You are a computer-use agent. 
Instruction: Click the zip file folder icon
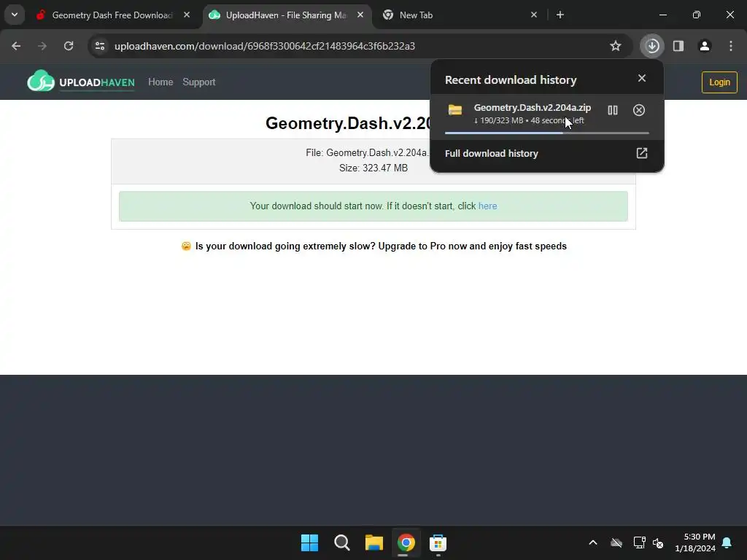tap(455, 110)
